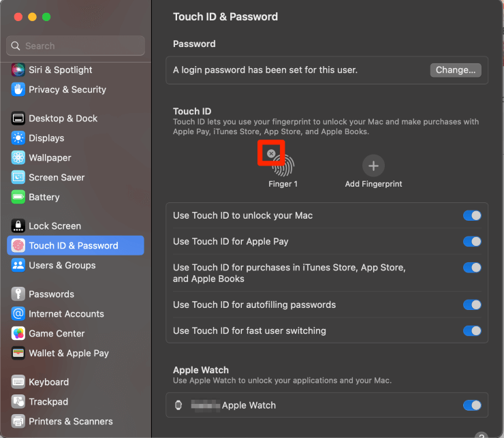Select Displays in the sidebar
504x438 pixels.
46,138
